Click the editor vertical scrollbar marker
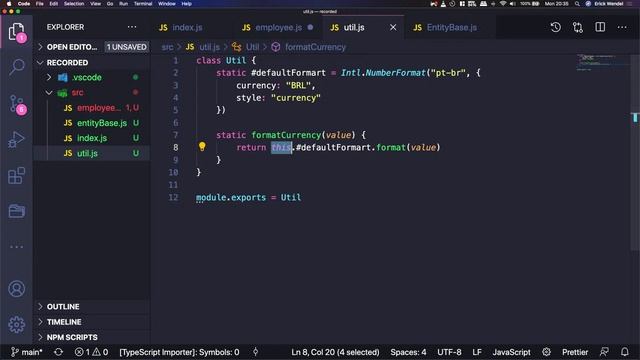Viewport: 640px width, 360px height. tap(635, 118)
